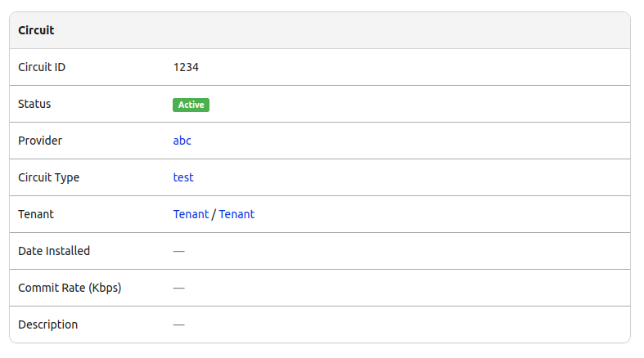Click blank space right of Active badge
Image resolution: width=644 pixels, height=358 pixels.
(409, 105)
